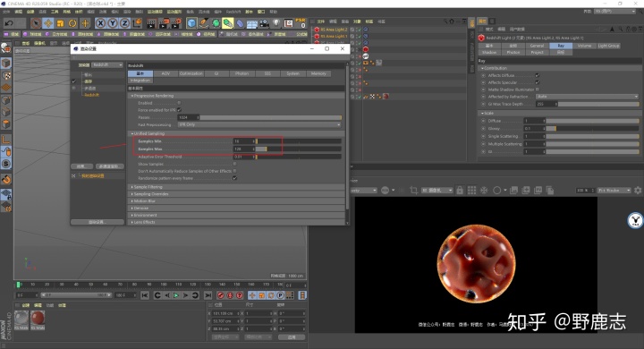
Task: Click the Record Active Objects red button
Action: click(221, 295)
